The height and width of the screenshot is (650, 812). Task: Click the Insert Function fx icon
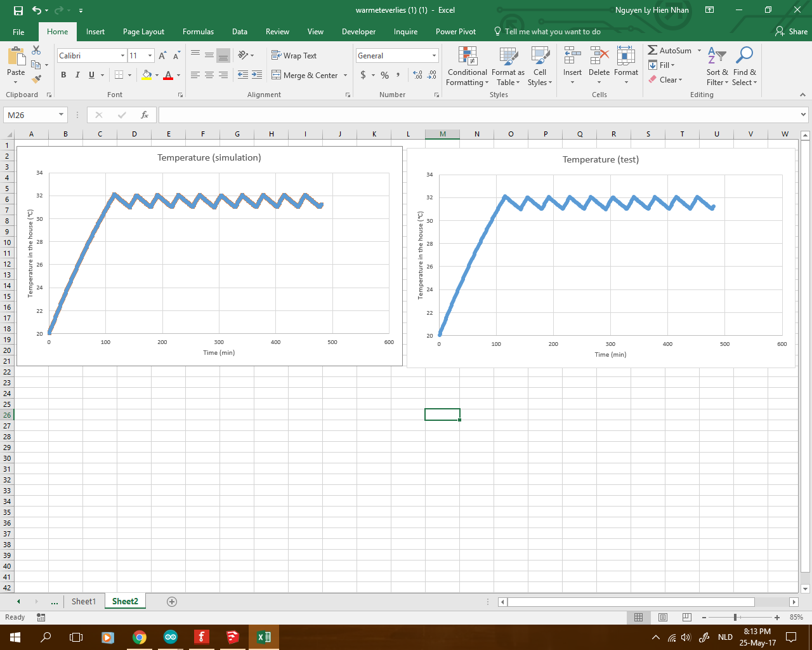click(145, 115)
